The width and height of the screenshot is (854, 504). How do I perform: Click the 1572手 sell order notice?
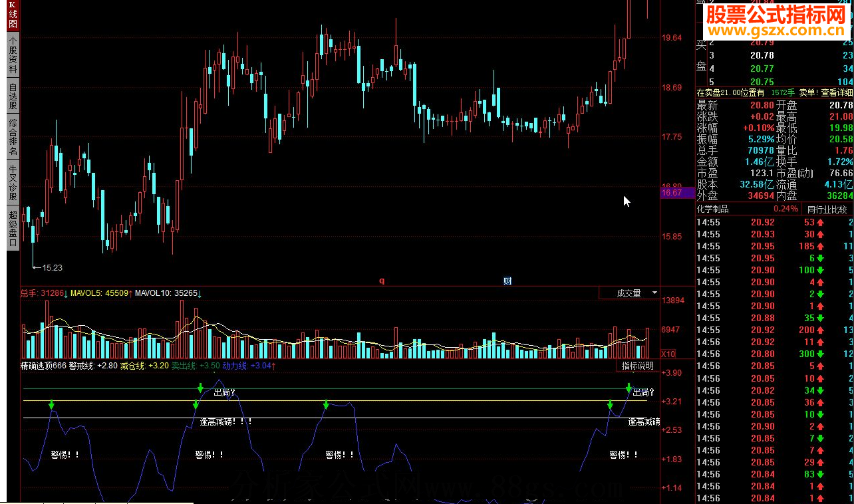[x=783, y=92]
